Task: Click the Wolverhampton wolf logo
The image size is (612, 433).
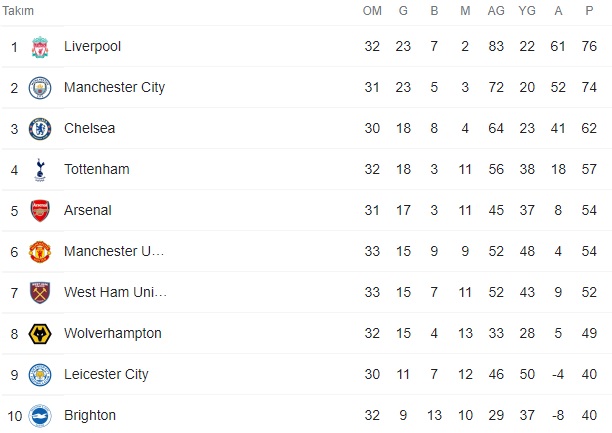Action: click(x=39, y=334)
